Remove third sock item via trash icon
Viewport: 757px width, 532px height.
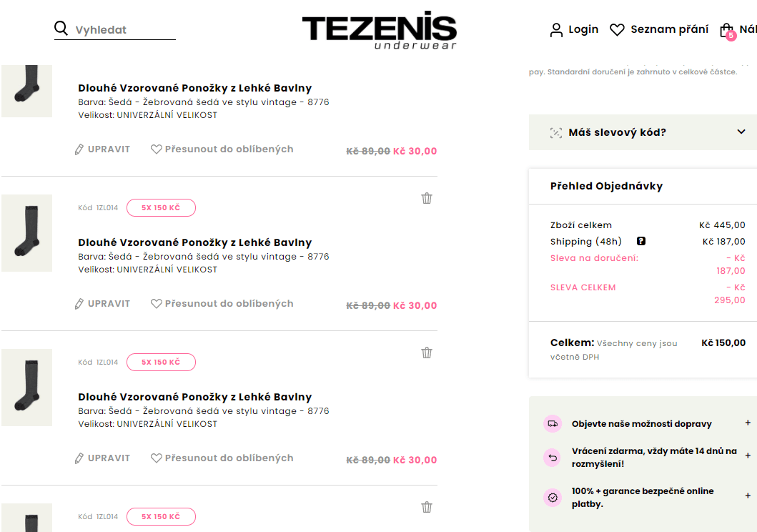pos(427,353)
